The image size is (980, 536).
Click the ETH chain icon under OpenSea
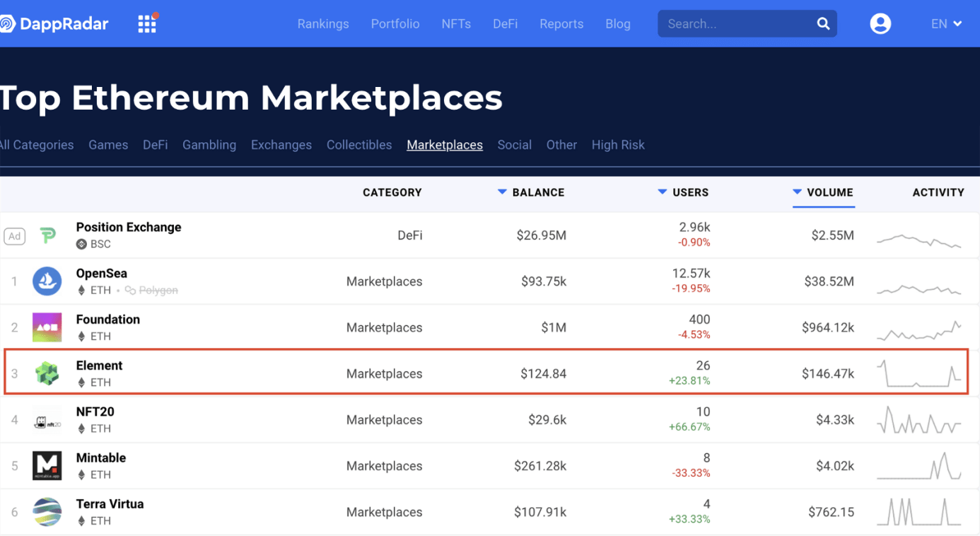(81, 290)
